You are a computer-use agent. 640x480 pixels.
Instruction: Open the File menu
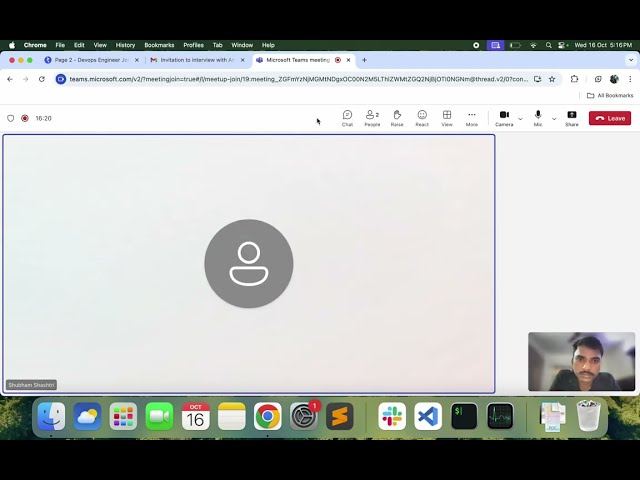tap(60, 45)
